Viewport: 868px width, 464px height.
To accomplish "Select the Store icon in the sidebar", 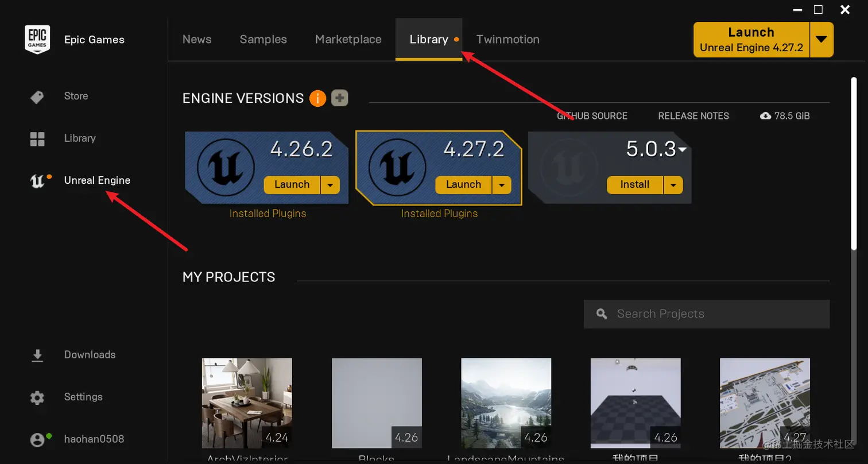I will tap(37, 96).
